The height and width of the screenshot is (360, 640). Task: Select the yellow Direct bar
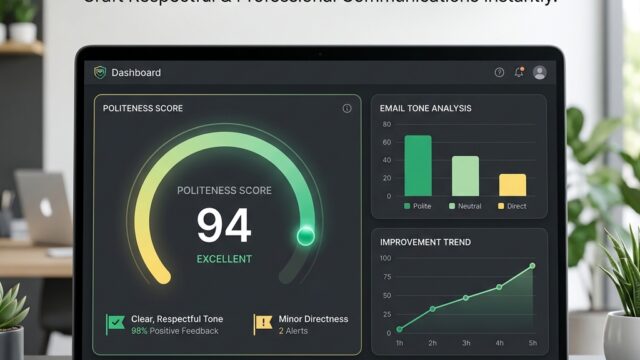pos(513,185)
